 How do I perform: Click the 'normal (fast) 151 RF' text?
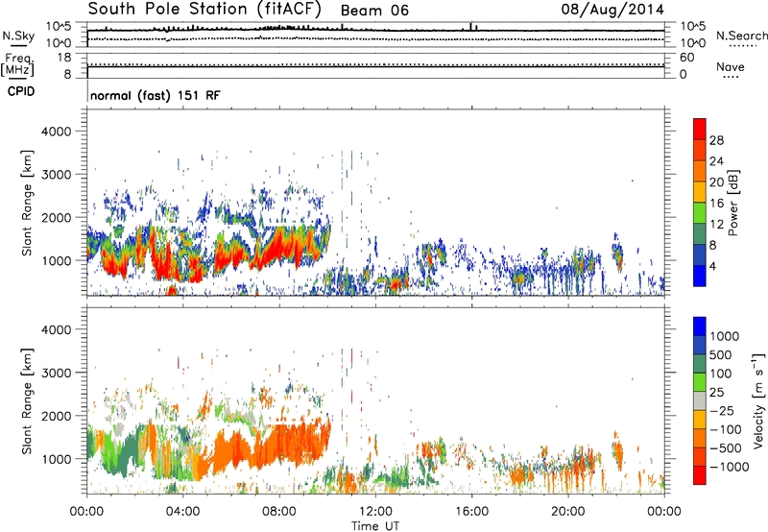point(156,95)
